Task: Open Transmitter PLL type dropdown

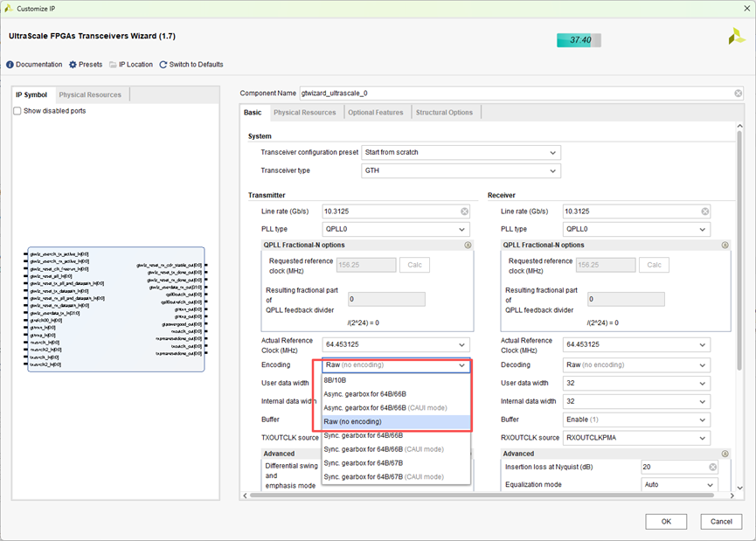Action: (396, 229)
